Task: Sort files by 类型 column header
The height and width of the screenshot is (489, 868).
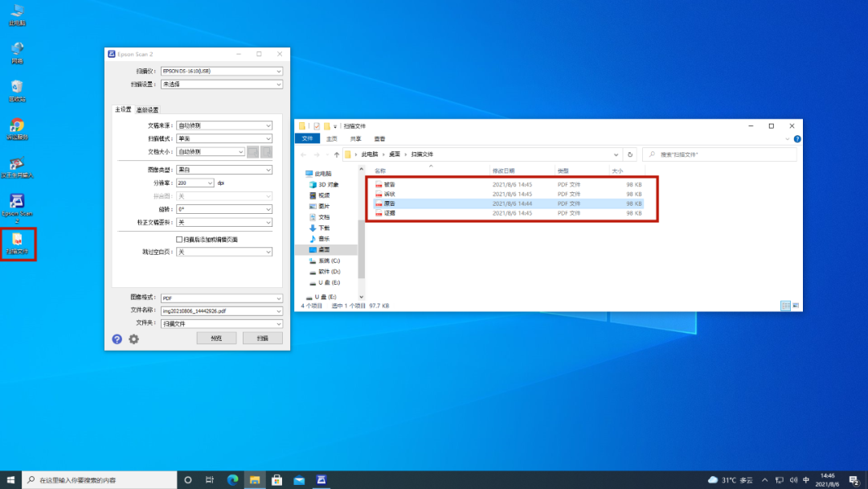Action: coord(582,171)
